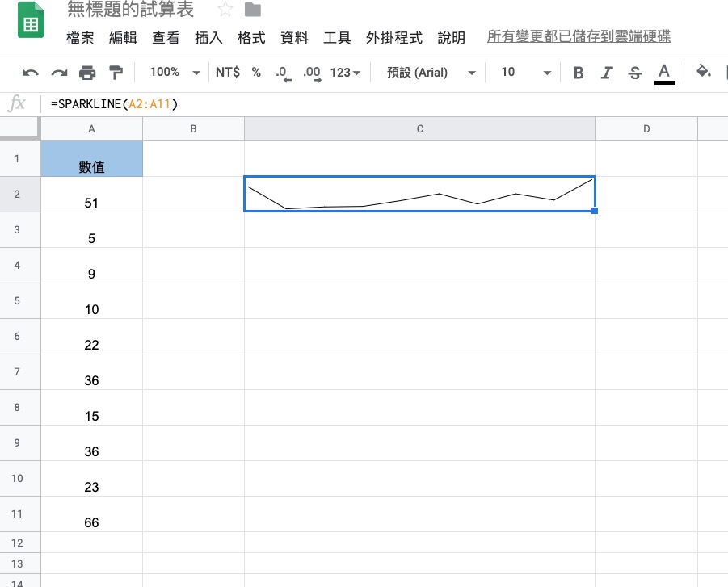Toggle bold formatting
This screenshot has width=728, height=587.
pos(578,73)
